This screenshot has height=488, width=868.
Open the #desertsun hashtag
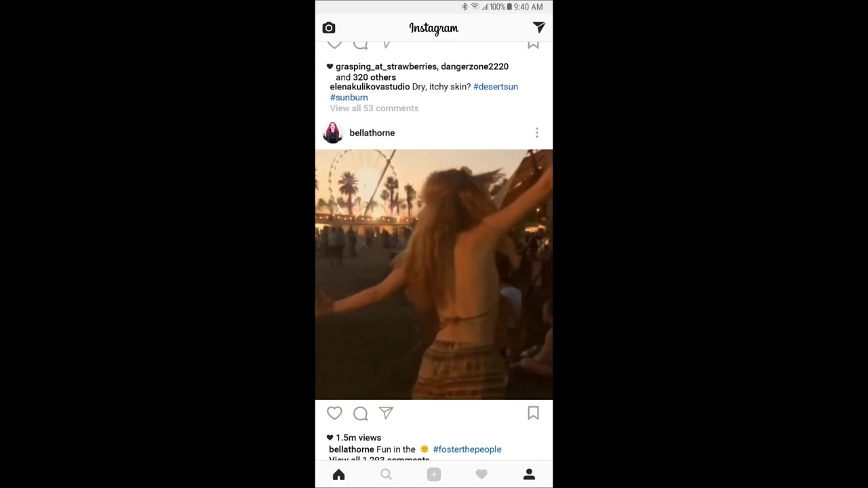(x=496, y=87)
